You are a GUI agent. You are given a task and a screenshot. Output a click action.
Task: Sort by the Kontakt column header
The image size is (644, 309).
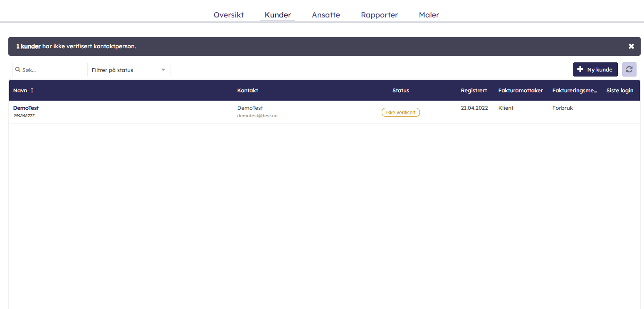[247, 91]
